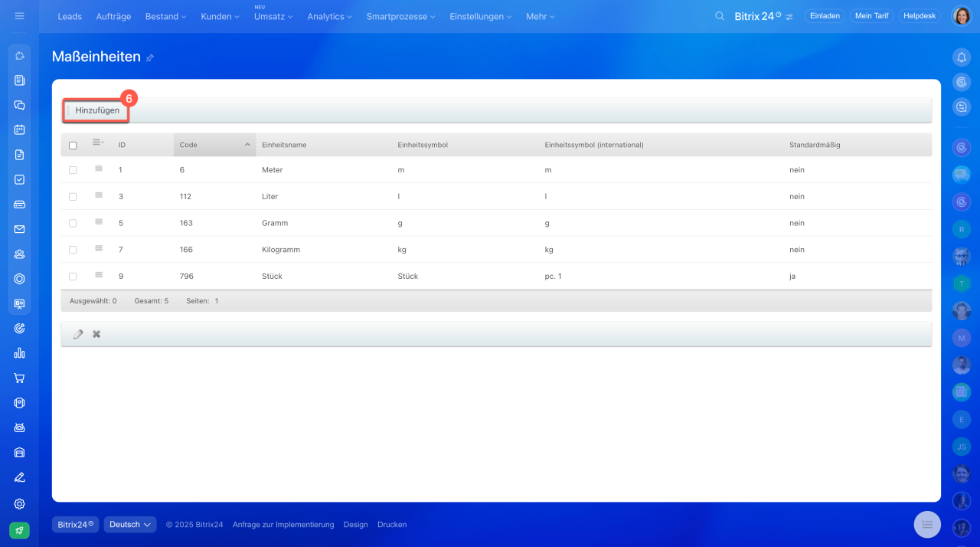Viewport: 980px width, 547px height.
Task: Open the calendar icon in sidebar
Action: [x=20, y=129]
